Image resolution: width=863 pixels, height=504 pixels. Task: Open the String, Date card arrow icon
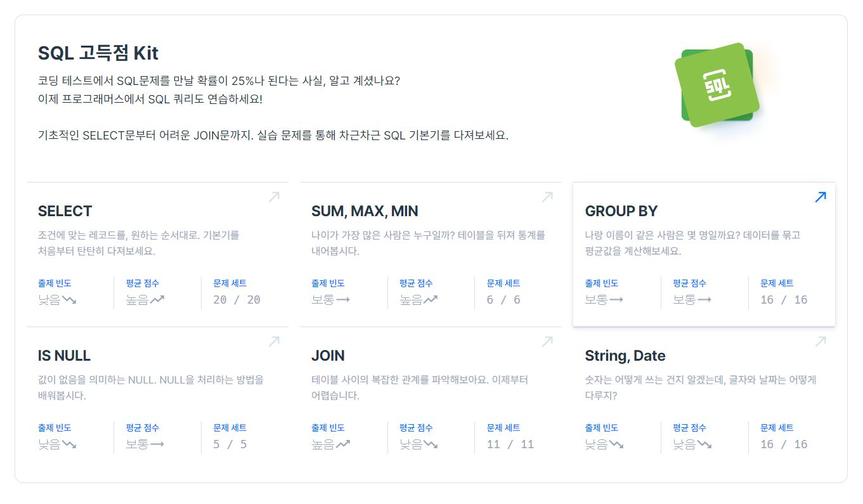(820, 342)
